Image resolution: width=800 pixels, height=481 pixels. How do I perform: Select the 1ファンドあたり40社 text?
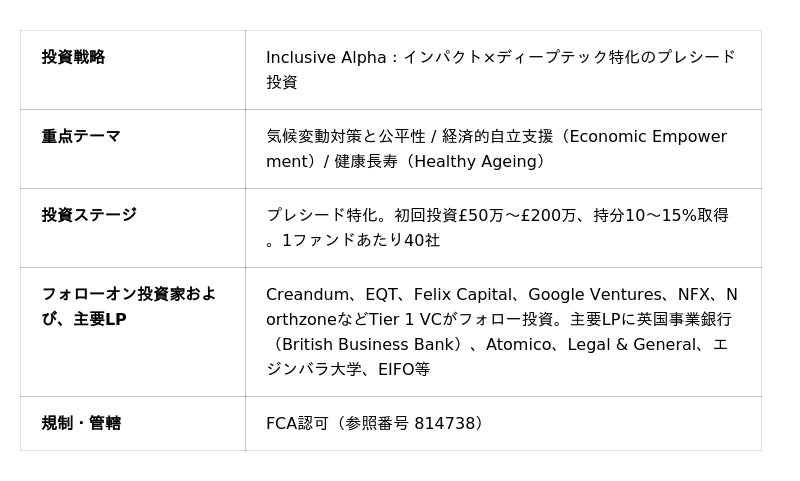click(361, 241)
